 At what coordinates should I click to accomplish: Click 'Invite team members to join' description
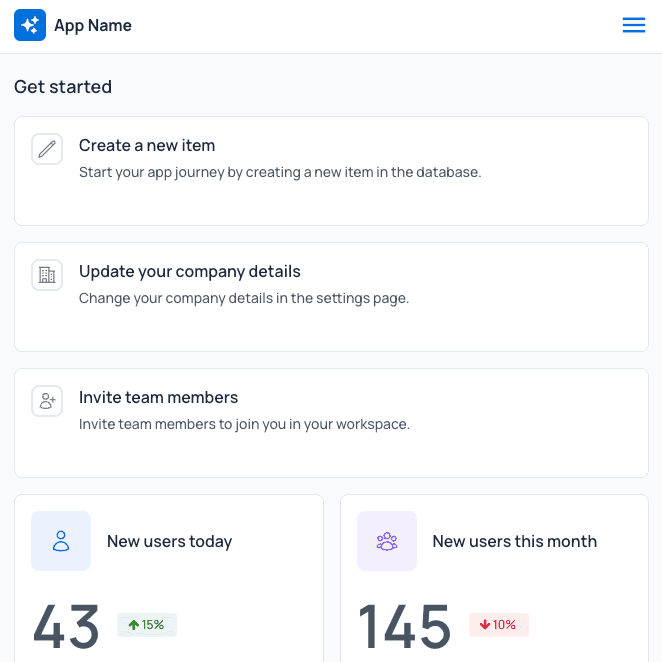point(244,424)
